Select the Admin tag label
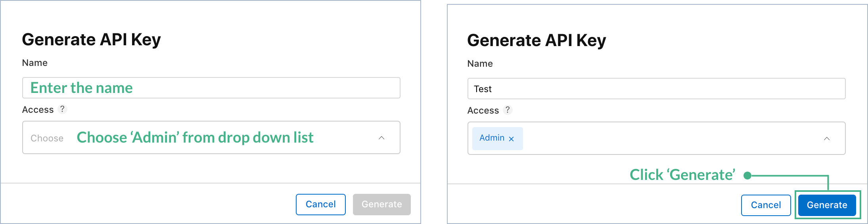The width and height of the screenshot is (868, 224). coord(492,138)
